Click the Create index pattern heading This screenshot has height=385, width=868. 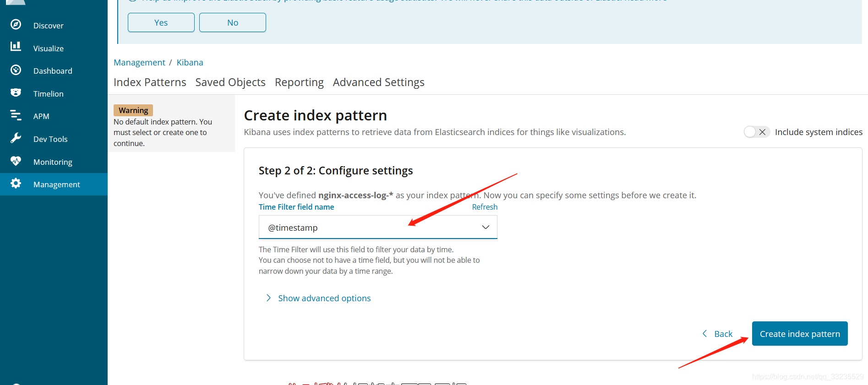point(316,115)
